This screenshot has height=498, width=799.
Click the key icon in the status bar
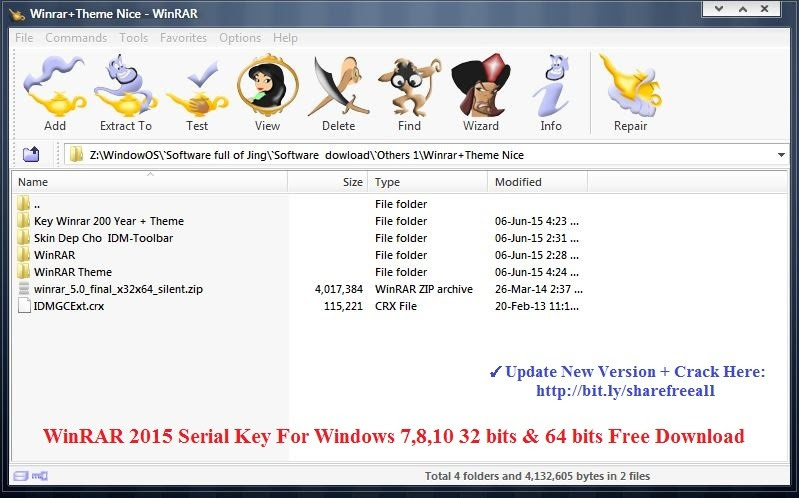40,476
